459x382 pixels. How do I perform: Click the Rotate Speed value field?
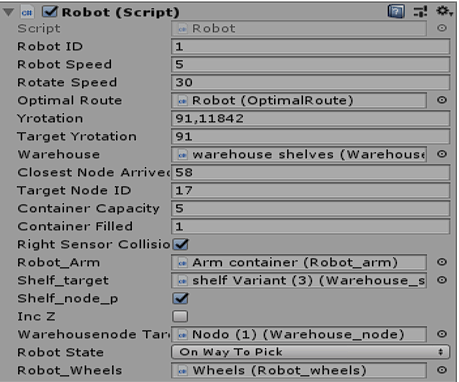310,82
